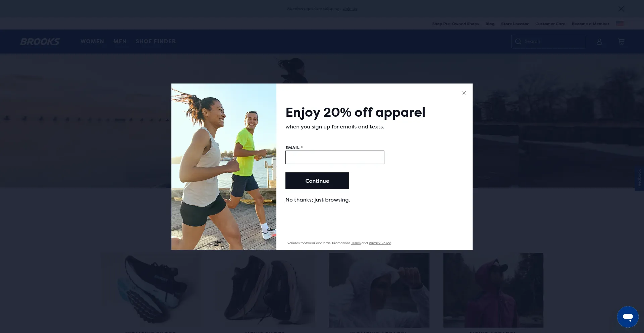Open the Women navigation menu
The width and height of the screenshot is (644, 333).
point(92,42)
